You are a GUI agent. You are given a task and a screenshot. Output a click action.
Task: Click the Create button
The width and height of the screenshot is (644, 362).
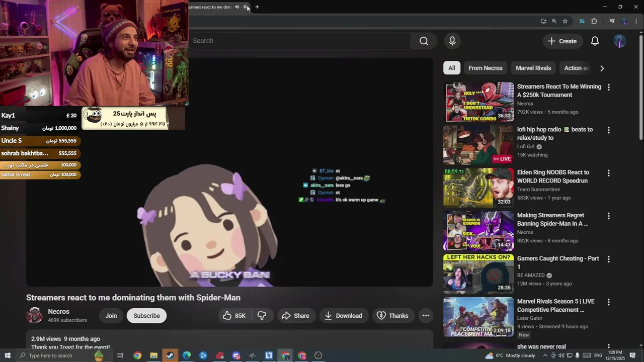(562, 41)
